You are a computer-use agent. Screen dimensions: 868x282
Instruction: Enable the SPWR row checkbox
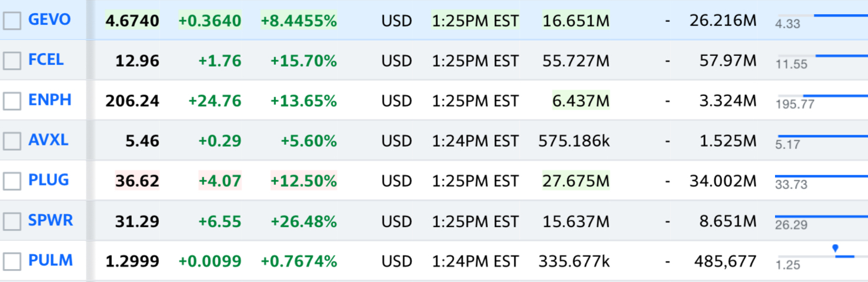click(x=12, y=221)
